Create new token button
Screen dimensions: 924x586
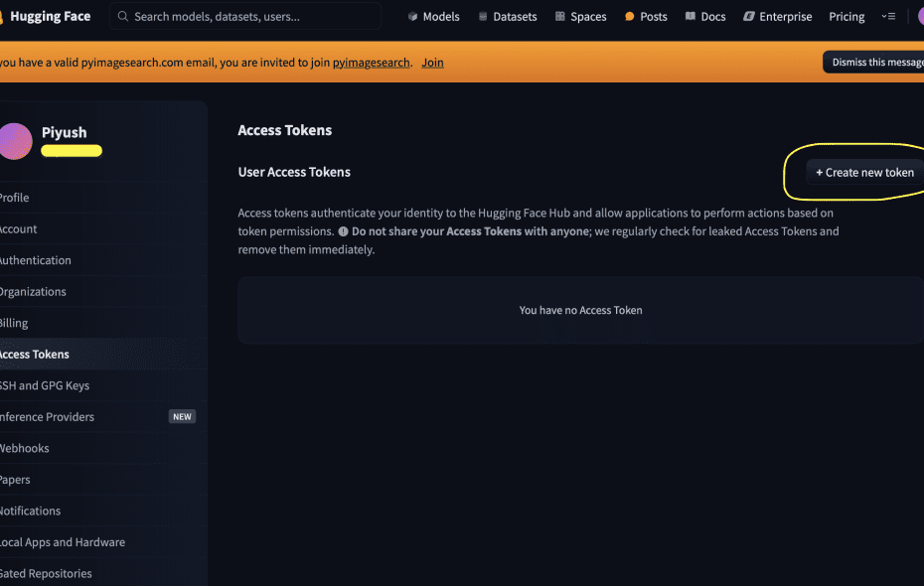click(x=864, y=173)
